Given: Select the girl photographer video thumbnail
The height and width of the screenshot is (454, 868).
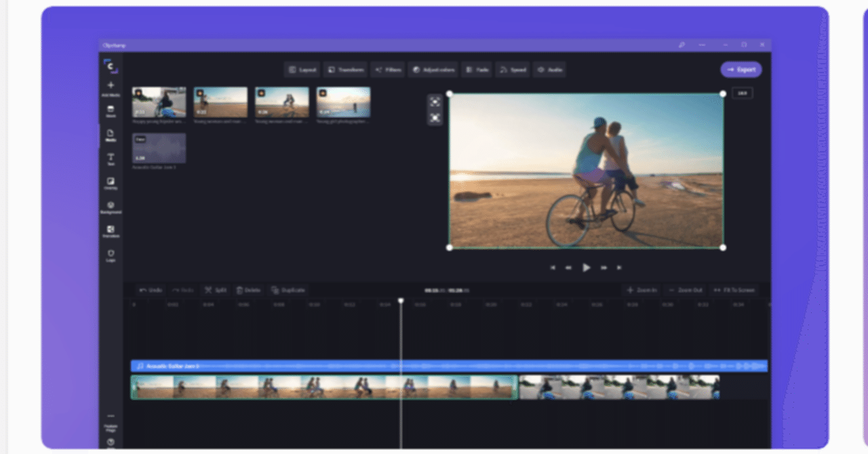Looking at the screenshot, I should click(x=344, y=102).
